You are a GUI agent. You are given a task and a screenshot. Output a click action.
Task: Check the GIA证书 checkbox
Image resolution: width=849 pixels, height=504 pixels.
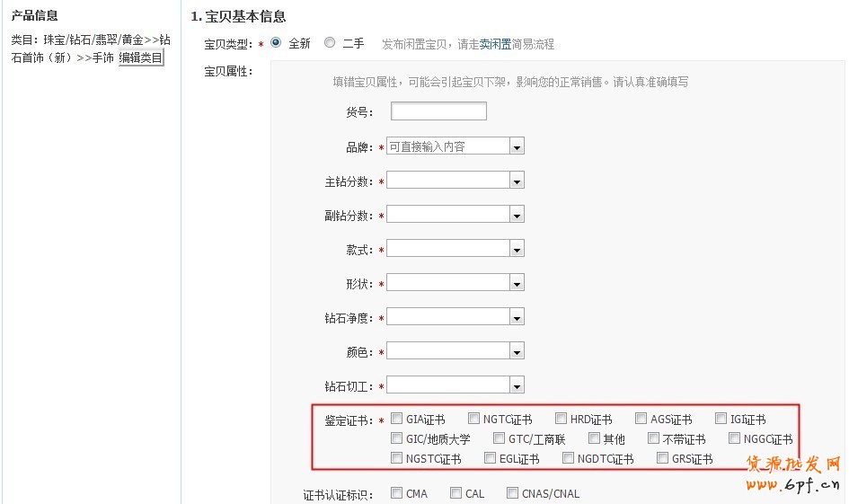(397, 419)
